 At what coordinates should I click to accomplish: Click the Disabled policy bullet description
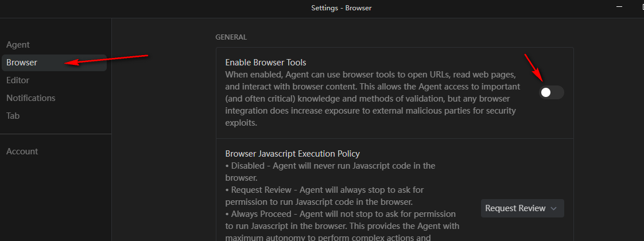[x=330, y=172]
